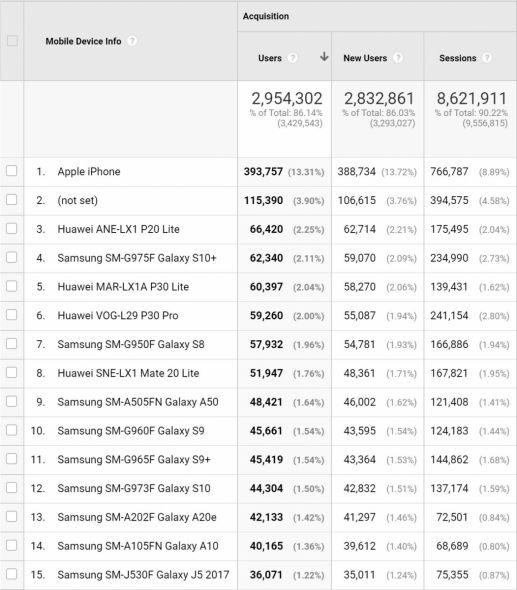Image resolution: width=517 pixels, height=590 pixels.
Task: Select checkbox for Huawei ANE-LX1 P20 Lite
Action: point(12,228)
